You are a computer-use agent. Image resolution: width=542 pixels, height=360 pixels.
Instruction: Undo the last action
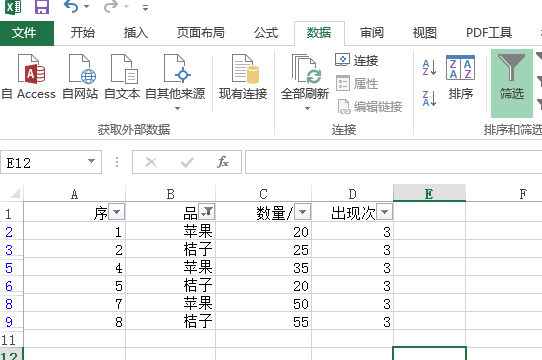coord(71,7)
